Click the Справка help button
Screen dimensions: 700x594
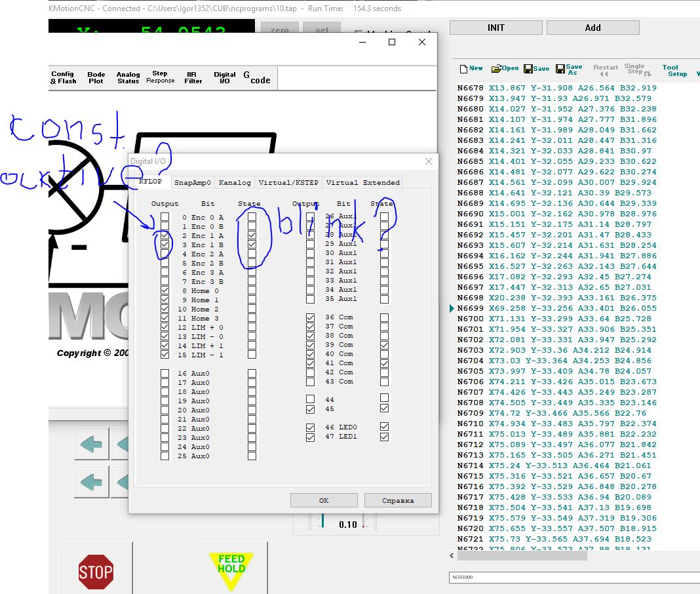tap(397, 500)
